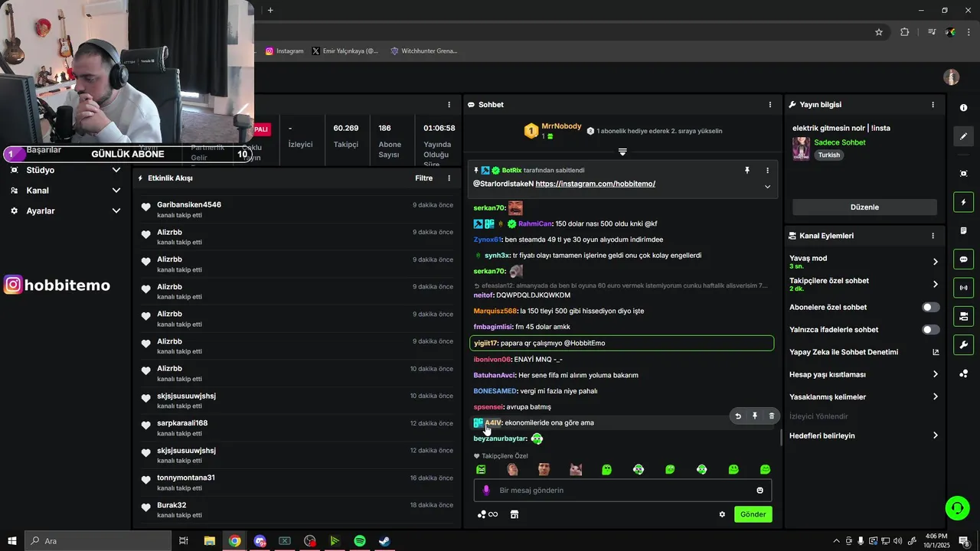Open Etkinlik Akışı panel options menu
Viewport: 980px width, 551px height.
tap(449, 178)
